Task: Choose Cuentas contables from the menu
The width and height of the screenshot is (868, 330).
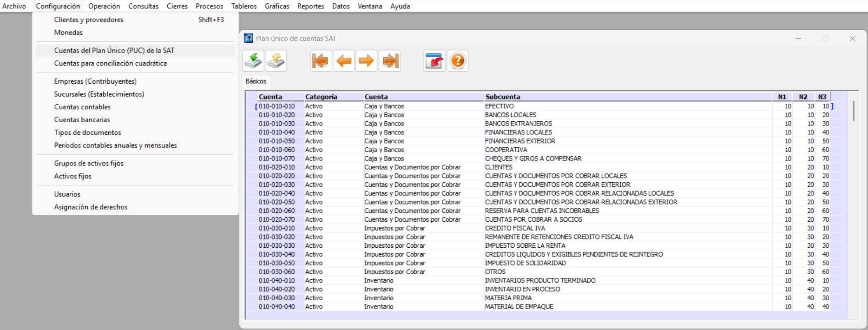Action: [x=82, y=107]
